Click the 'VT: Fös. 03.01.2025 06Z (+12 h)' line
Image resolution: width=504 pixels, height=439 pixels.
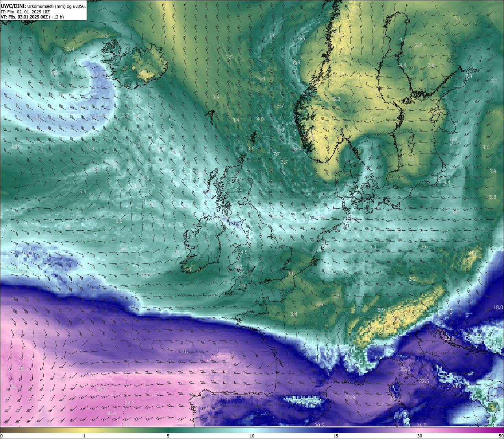point(32,17)
